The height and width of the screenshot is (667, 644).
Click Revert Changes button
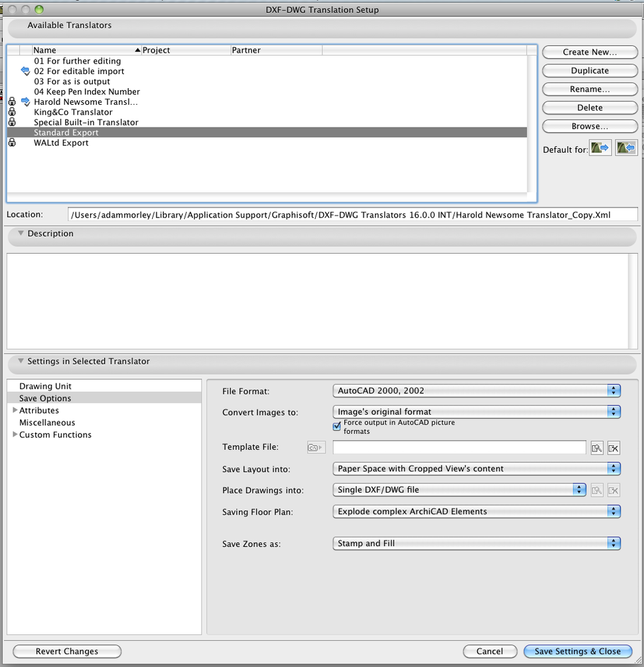click(67, 651)
